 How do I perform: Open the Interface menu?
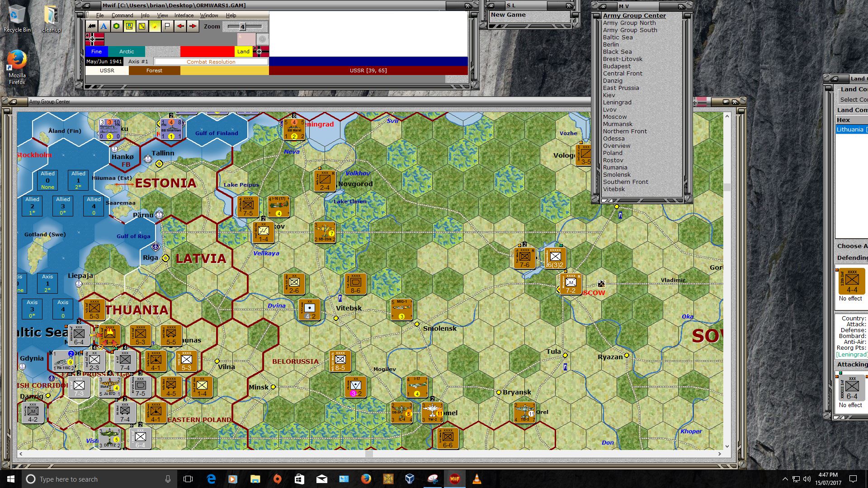(184, 15)
